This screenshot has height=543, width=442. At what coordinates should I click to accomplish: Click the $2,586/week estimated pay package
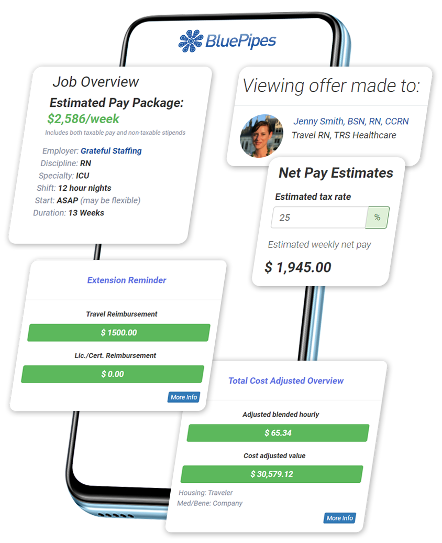click(x=83, y=119)
